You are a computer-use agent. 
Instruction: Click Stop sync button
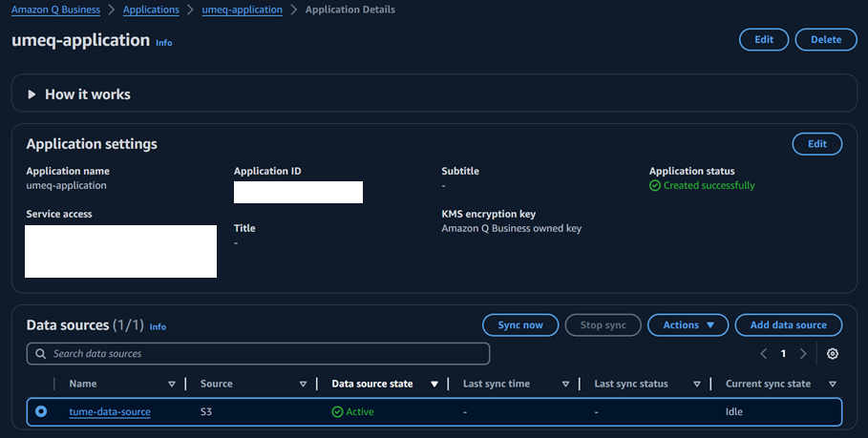(x=603, y=325)
